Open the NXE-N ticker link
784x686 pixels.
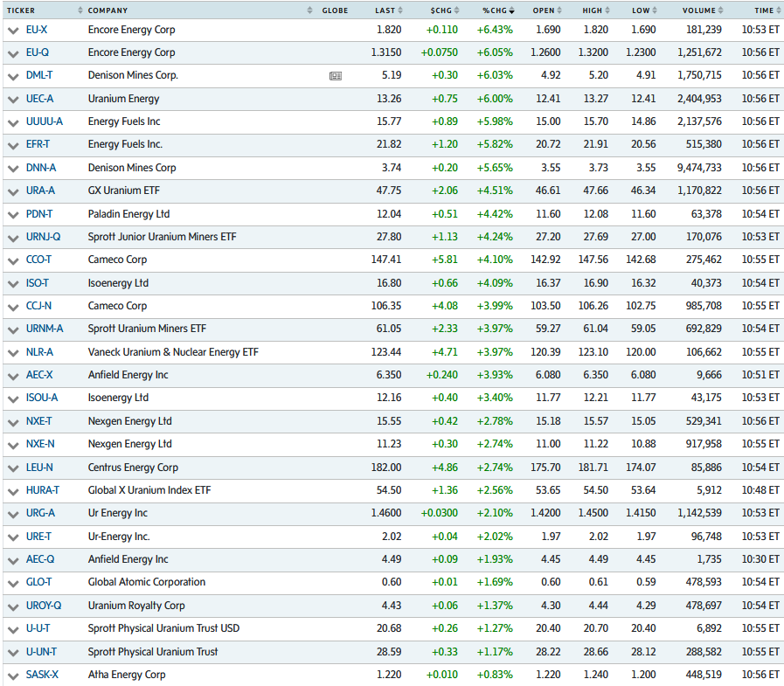40,444
